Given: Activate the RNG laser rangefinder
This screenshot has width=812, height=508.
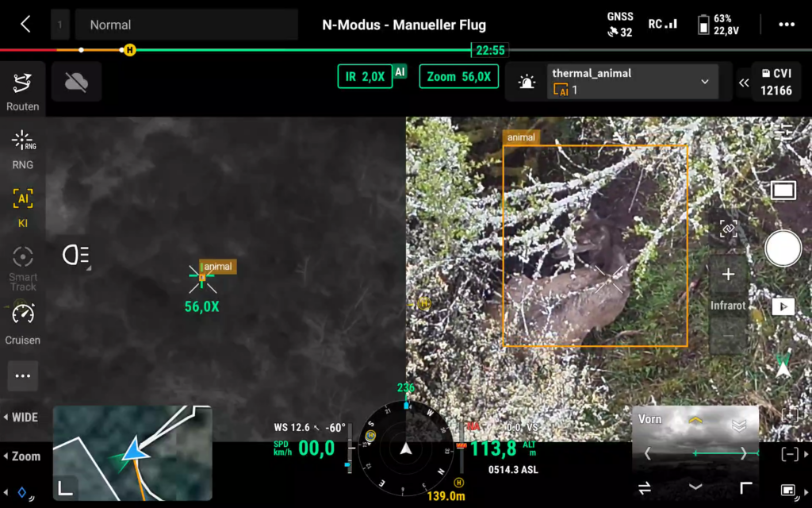Looking at the screenshot, I should 22,149.
